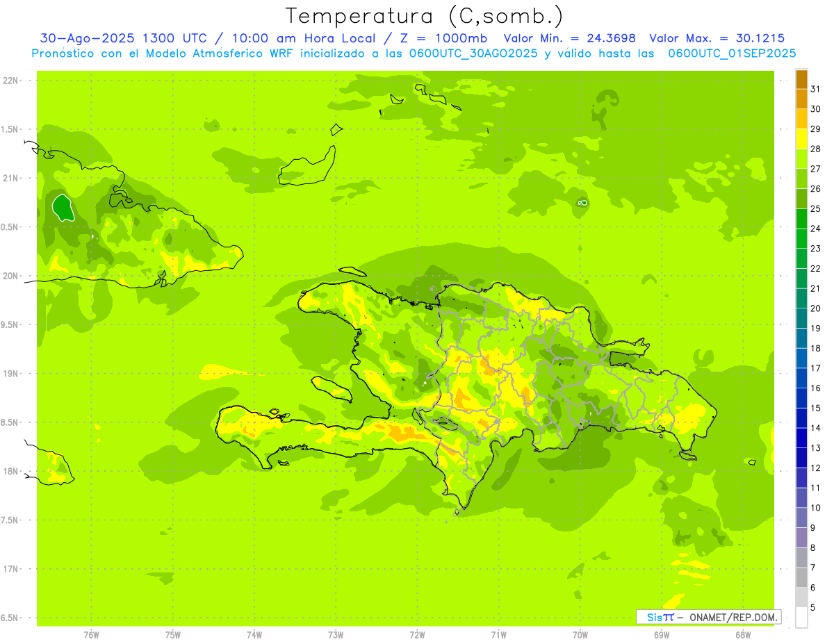Pick legend swatch between 20 and 21

click(801, 299)
